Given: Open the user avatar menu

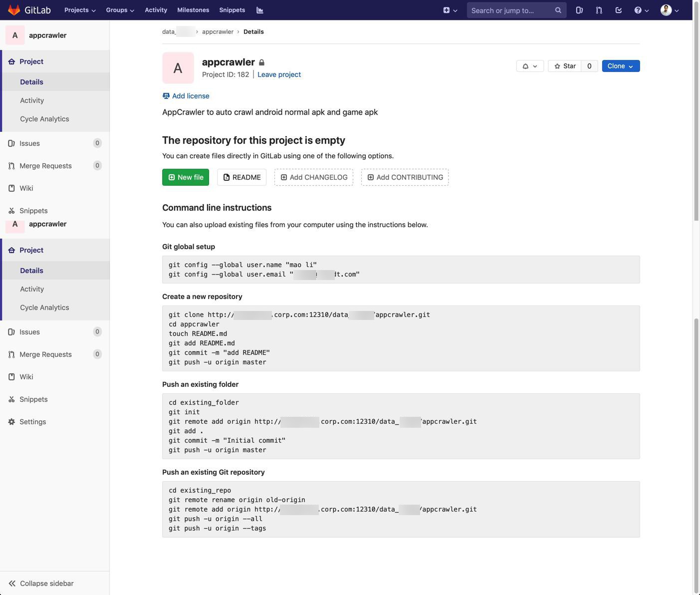Looking at the screenshot, I should point(670,10).
